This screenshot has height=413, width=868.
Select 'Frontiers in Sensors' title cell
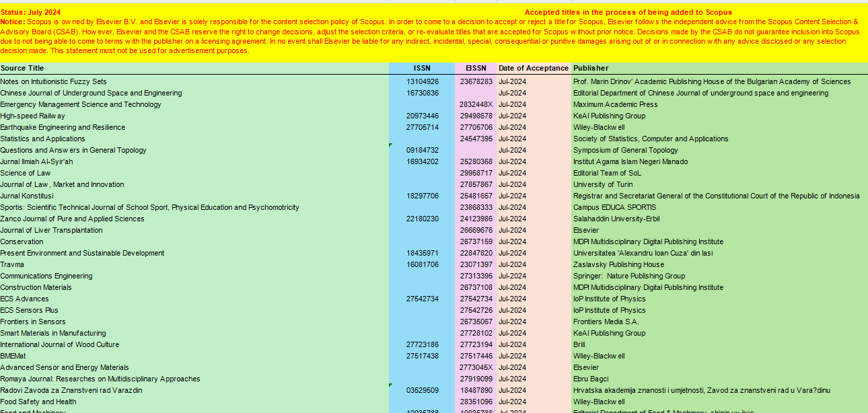click(x=194, y=322)
